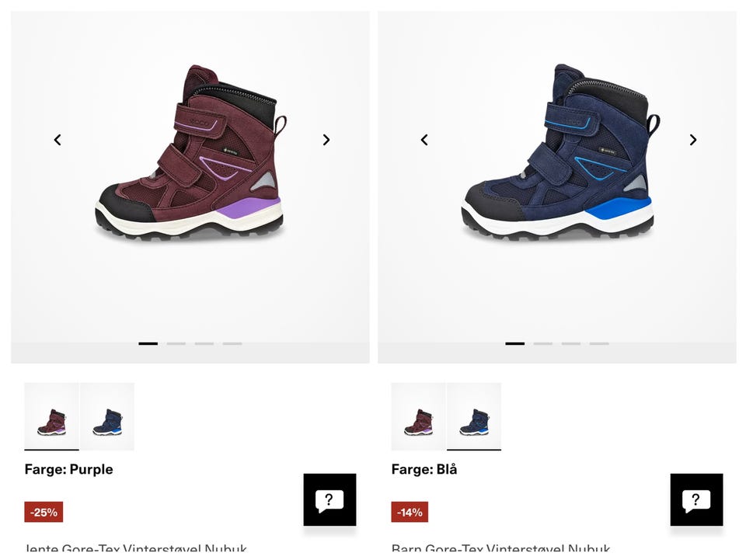This screenshot has width=746, height=560.
Task: Select blue color swatch under blue boot
Action: (x=474, y=416)
